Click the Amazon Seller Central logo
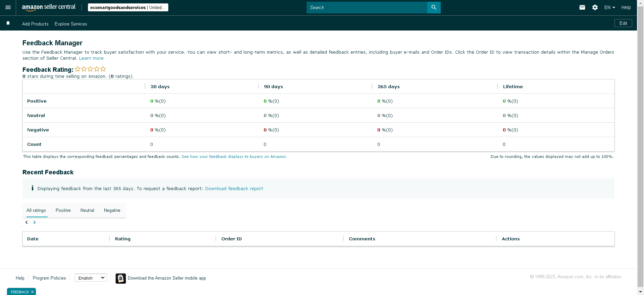Viewport: 644px width, 295px height. [x=49, y=7]
